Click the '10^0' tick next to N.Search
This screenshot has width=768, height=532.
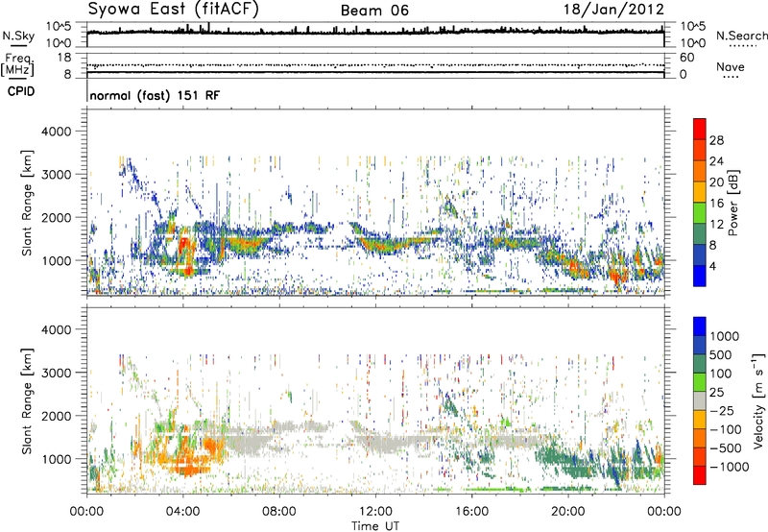tap(693, 43)
